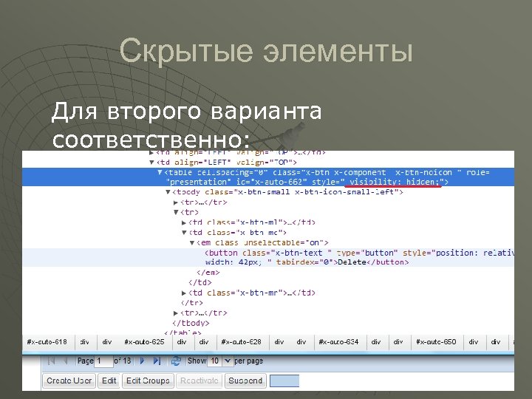Collapse the td align="LEFT" valign="TOP" node

click(x=151, y=163)
